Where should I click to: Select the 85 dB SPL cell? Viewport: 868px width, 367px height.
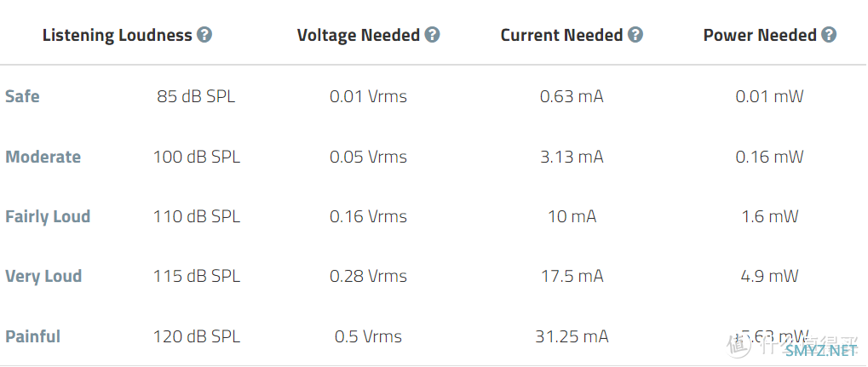point(196,97)
